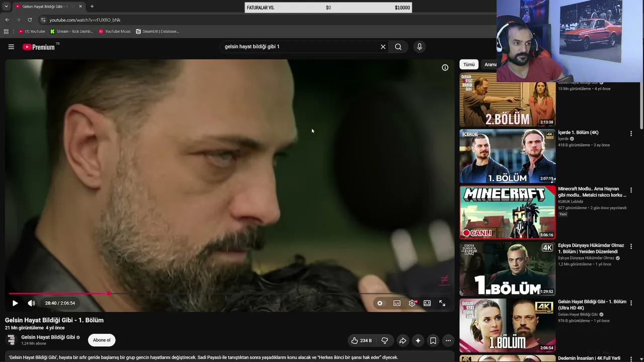Open Eşkıya Dünyaya Hükümdar Olmaz thumbnail

coord(507,269)
